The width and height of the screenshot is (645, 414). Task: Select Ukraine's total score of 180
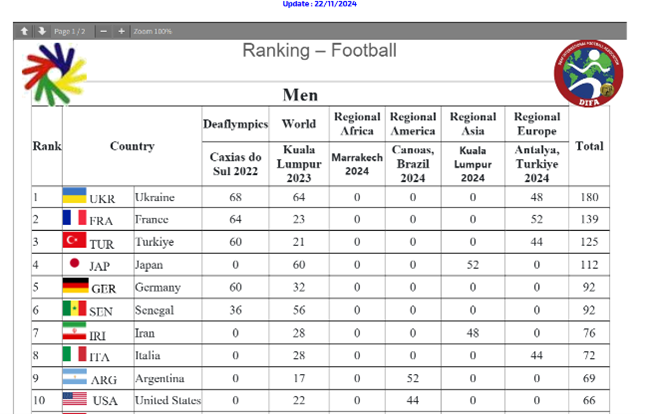[589, 197]
